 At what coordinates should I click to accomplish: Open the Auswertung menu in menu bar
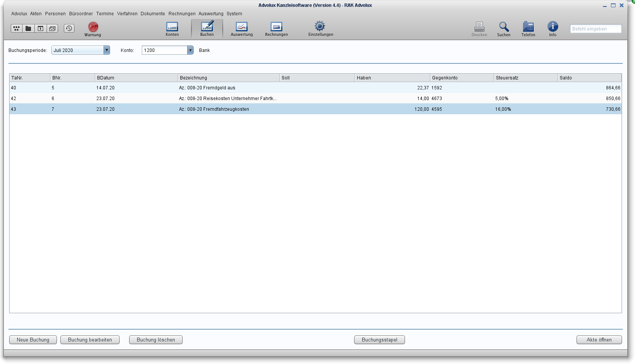pos(211,14)
